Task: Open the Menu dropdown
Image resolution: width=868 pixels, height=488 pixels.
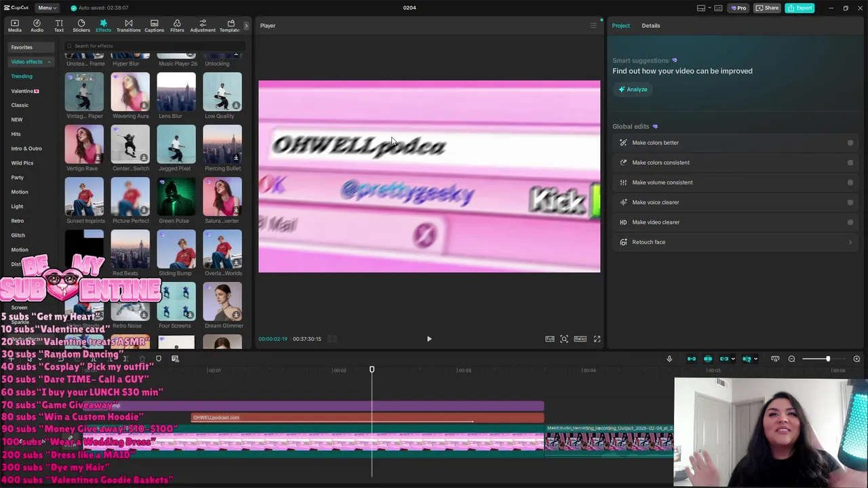Action: (x=46, y=8)
